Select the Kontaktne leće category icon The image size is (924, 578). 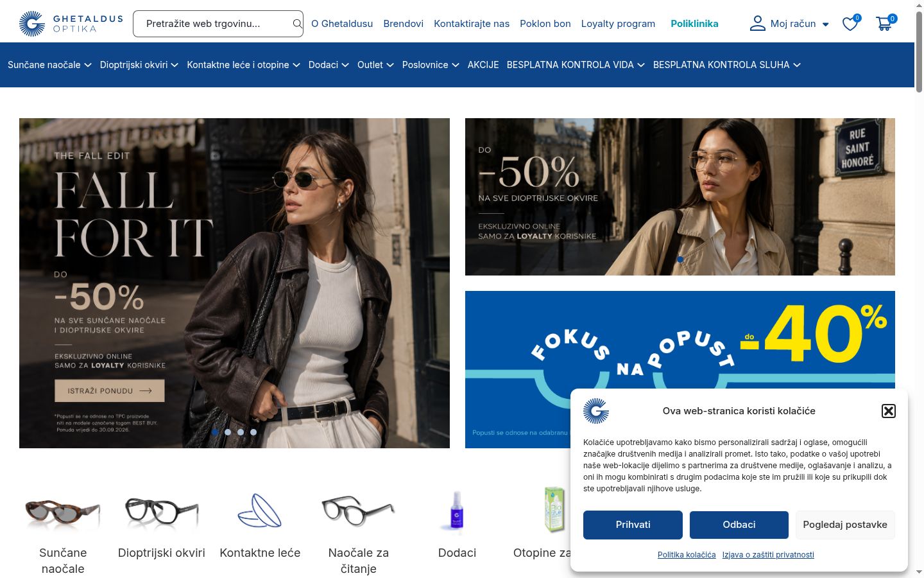click(x=260, y=511)
